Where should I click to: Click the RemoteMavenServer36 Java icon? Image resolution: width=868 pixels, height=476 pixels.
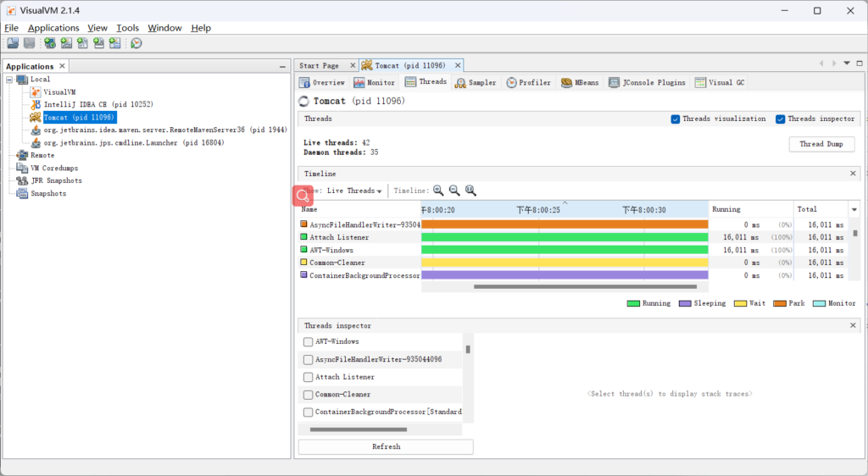coord(36,130)
